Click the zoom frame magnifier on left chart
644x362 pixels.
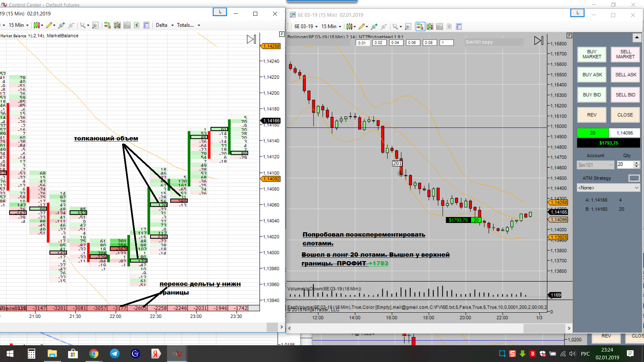pyautogui.click(x=95, y=25)
